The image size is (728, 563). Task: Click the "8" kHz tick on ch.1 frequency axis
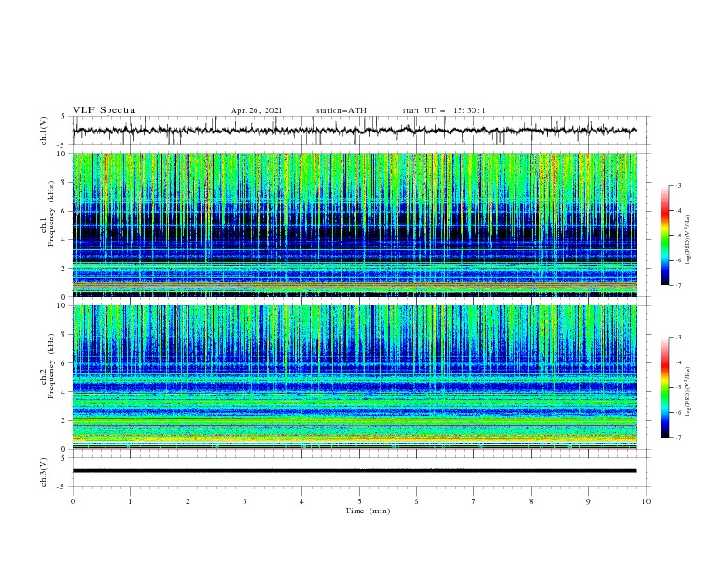click(x=65, y=182)
